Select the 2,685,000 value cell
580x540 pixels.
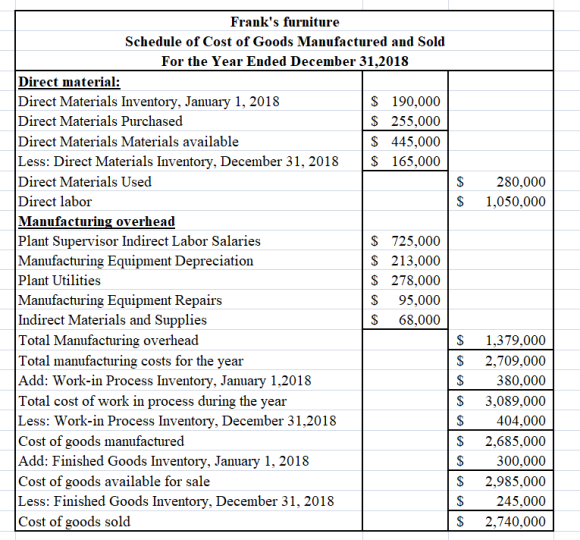click(x=501, y=441)
